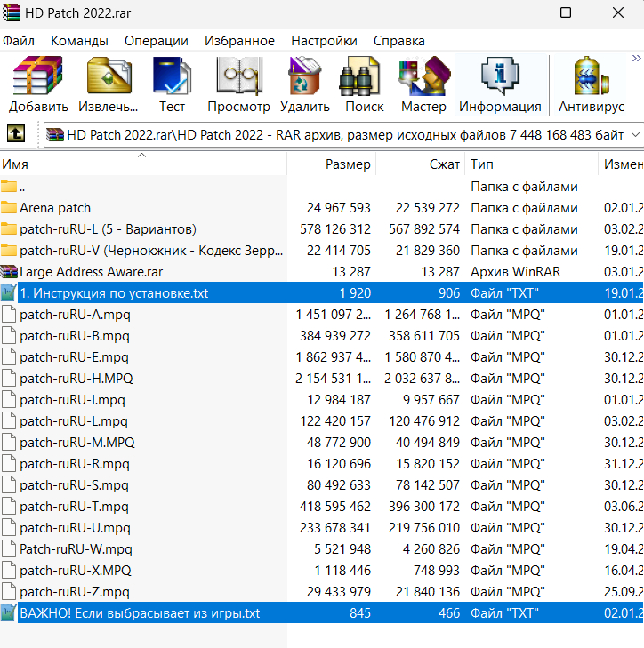
Task: Open the Просмотр (View) tool
Action: 238,85
